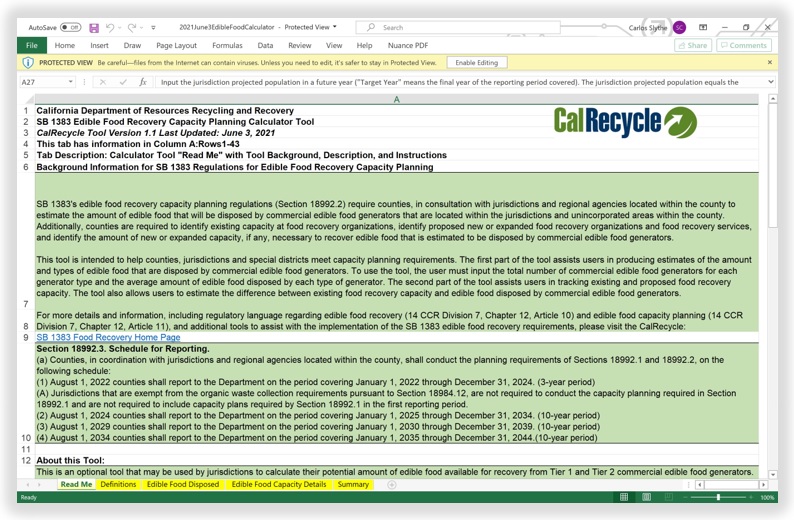Switch to the Summary sheet tab

tap(353, 485)
